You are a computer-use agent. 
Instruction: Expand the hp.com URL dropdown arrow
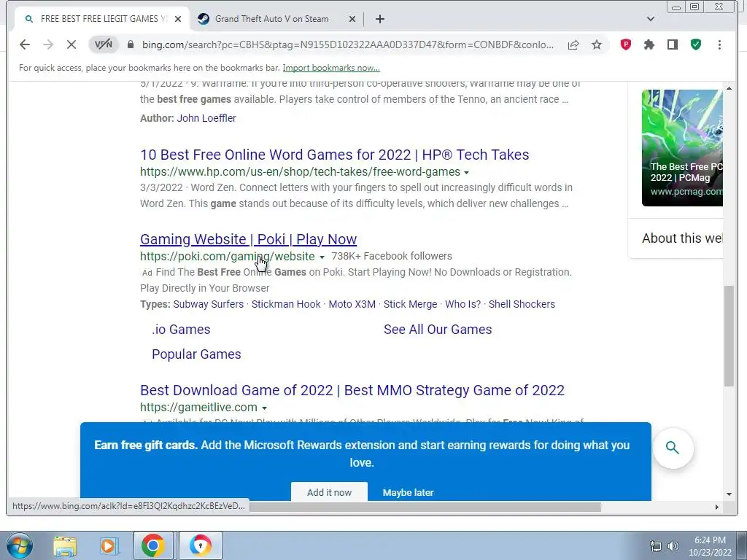pyautogui.click(x=466, y=172)
